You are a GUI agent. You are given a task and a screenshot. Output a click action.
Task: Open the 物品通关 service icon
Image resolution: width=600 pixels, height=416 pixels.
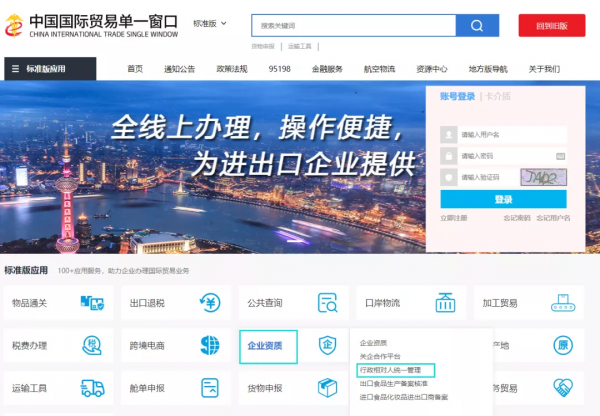point(91,302)
